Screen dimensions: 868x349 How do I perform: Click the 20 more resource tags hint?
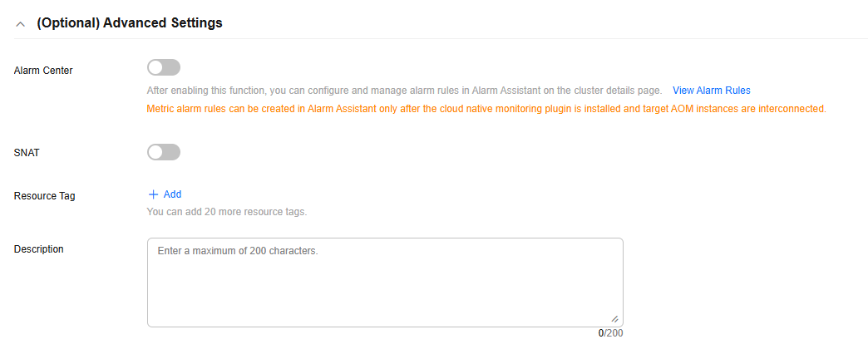click(x=226, y=212)
